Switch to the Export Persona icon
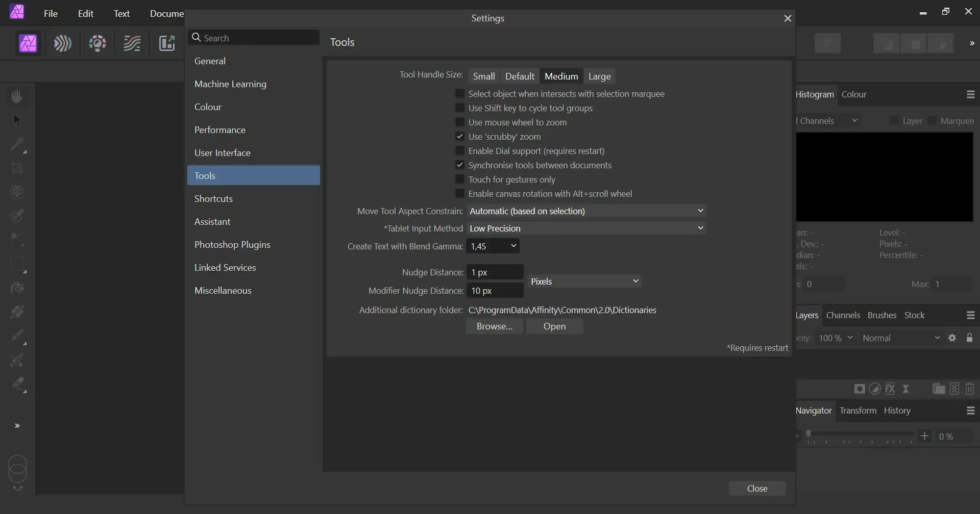The width and height of the screenshot is (980, 514). (x=167, y=43)
